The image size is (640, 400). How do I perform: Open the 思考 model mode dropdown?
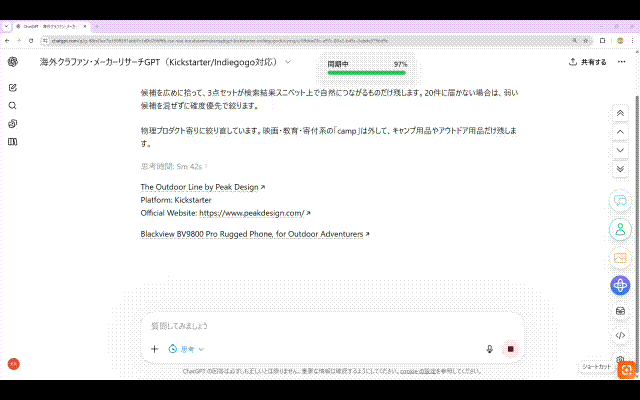point(187,349)
